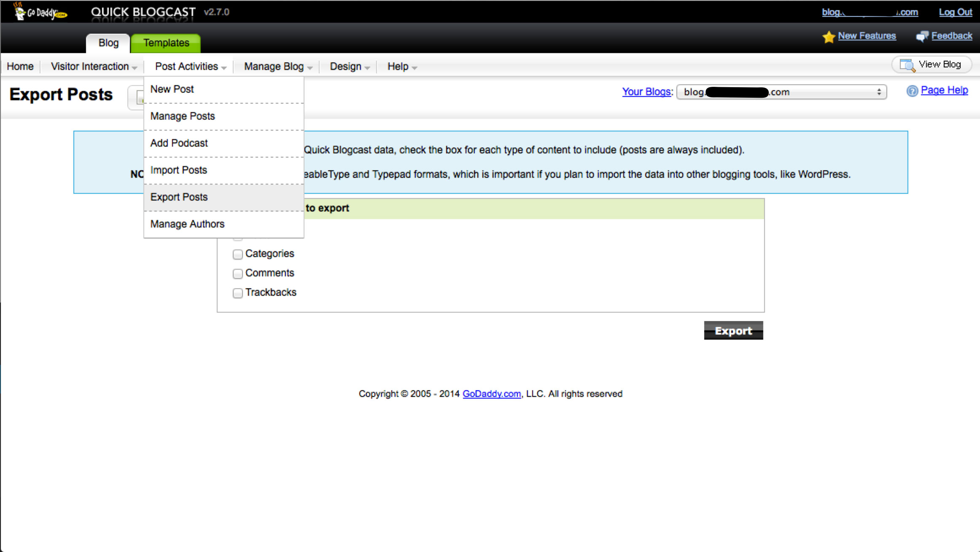Click the Page Help question mark icon
Screen dimensions: 980x552
912,91
